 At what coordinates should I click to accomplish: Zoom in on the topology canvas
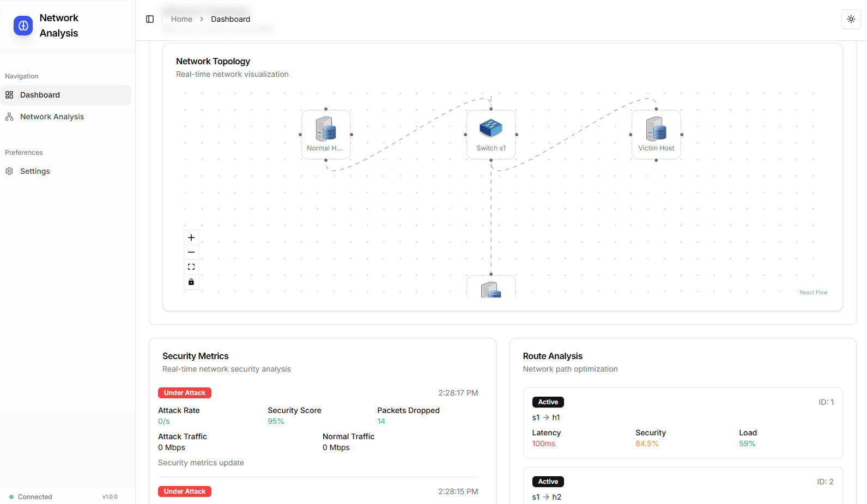191,238
